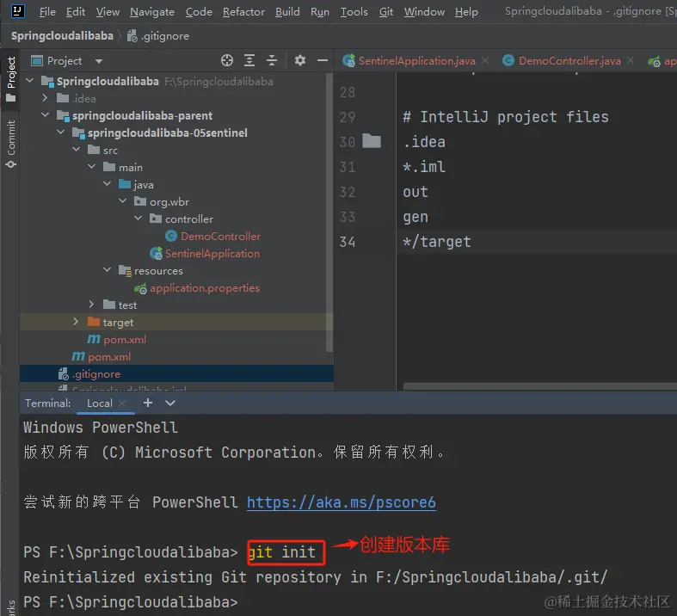The width and height of the screenshot is (677, 616).
Task: Click Springcloudalibaba breadcrumb in navigation bar
Action: (x=62, y=36)
